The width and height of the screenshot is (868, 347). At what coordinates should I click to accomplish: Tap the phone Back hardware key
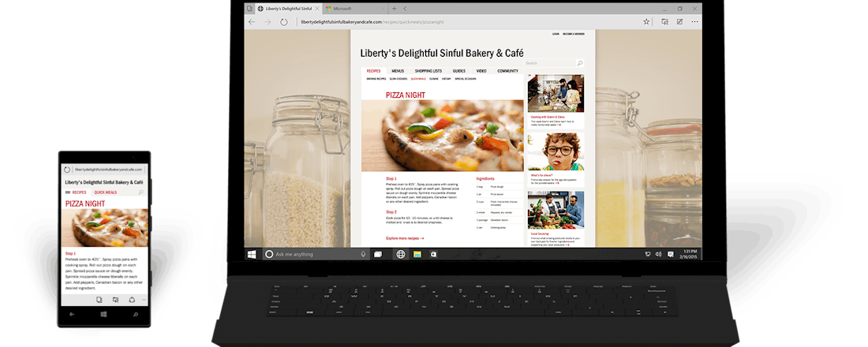tap(72, 315)
